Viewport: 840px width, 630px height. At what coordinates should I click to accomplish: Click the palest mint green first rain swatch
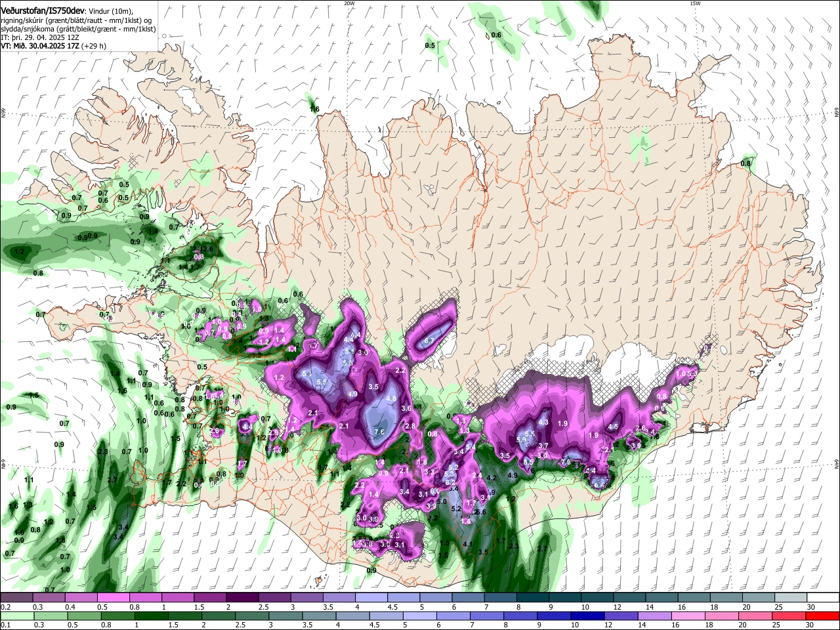[x=16, y=616]
